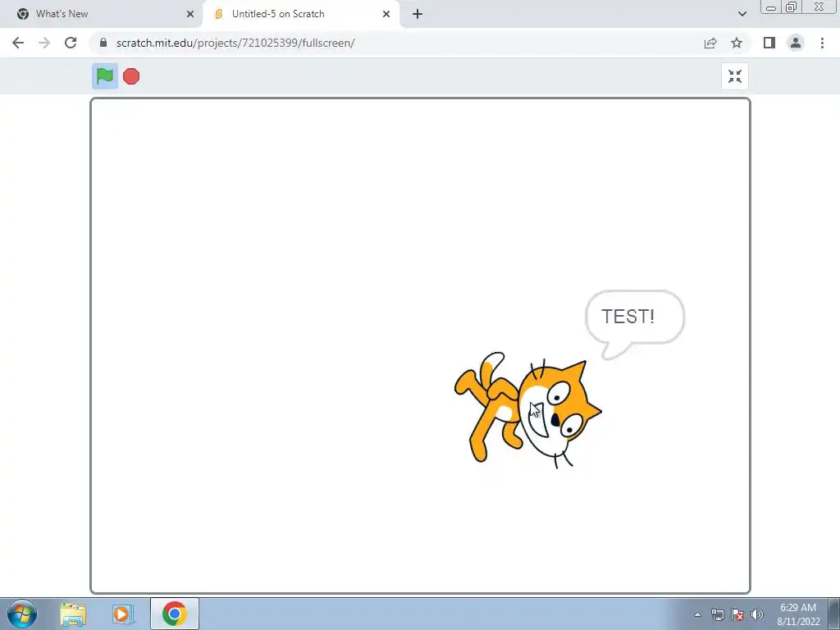Click the Scratch cat sprite on stage
The image size is (840, 630).
tap(527, 410)
